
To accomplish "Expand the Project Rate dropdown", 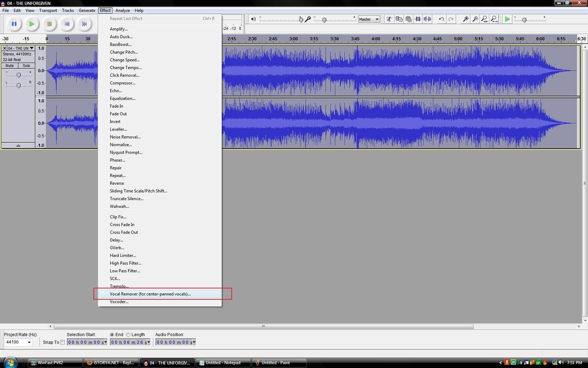I will click(x=29, y=342).
